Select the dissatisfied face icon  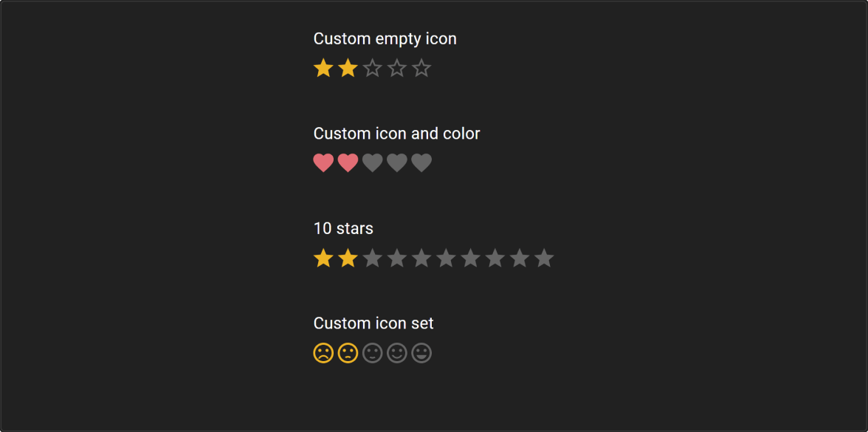click(x=348, y=354)
